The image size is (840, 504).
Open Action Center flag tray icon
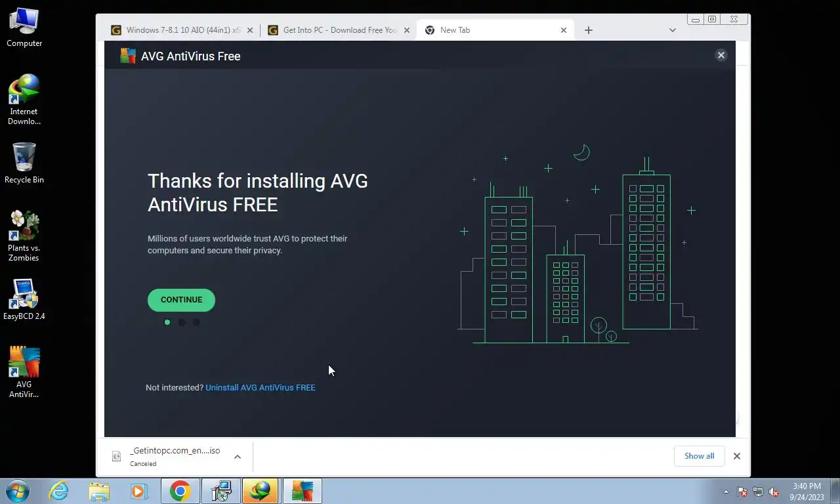tap(742, 492)
